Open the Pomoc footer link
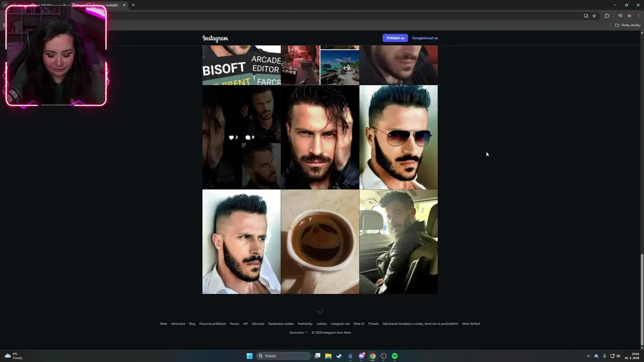The width and height of the screenshot is (644, 362). click(234, 324)
